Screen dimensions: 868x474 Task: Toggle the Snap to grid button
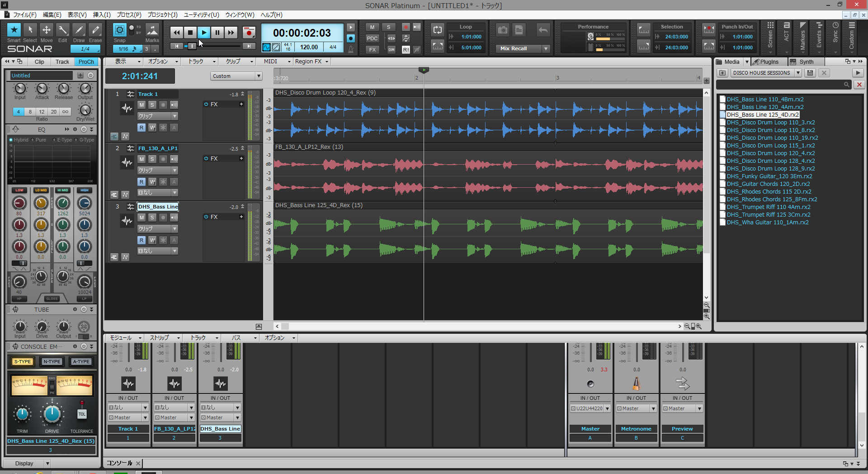point(119,30)
